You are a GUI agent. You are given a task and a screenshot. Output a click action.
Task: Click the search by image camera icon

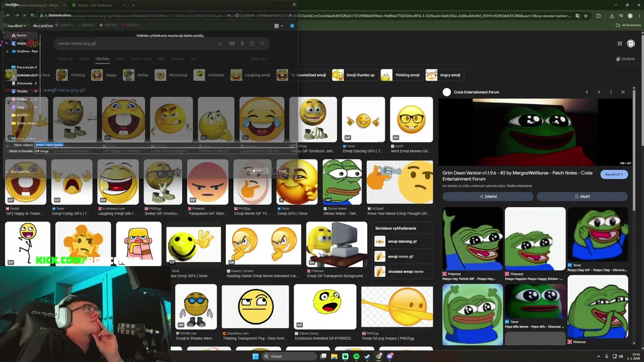[252, 44]
